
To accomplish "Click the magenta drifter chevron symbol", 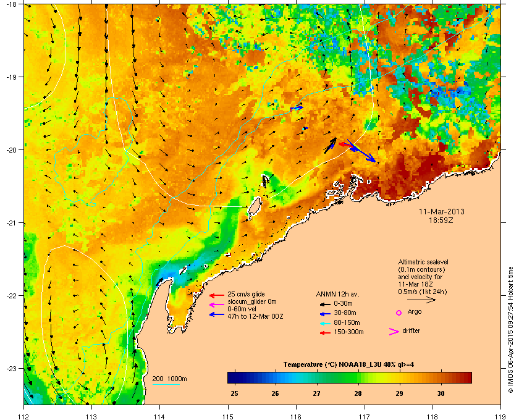I will tap(394, 332).
